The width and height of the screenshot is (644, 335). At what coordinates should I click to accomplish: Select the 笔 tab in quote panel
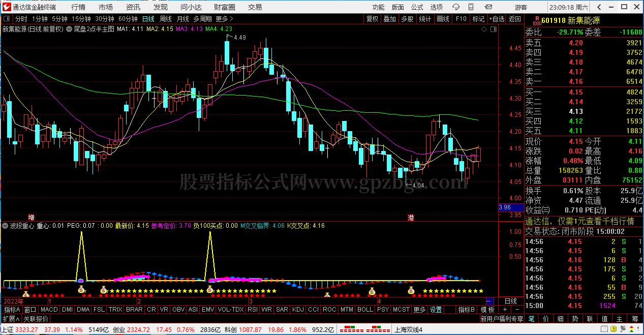pos(531,319)
